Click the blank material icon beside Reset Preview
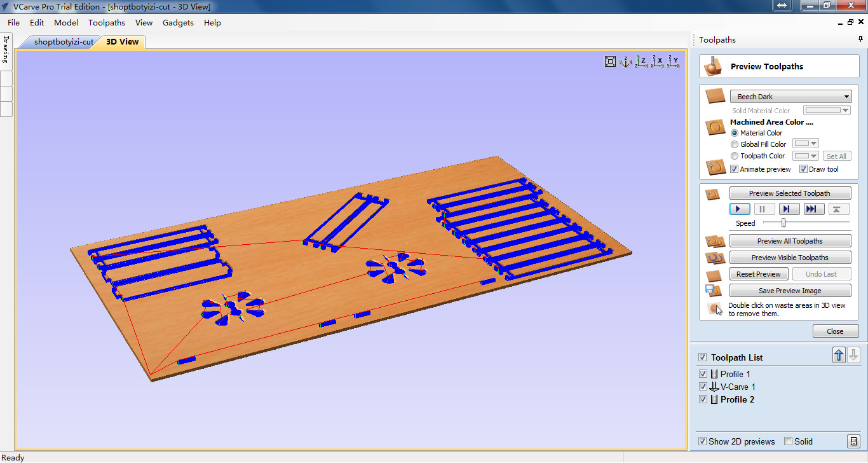 714,275
